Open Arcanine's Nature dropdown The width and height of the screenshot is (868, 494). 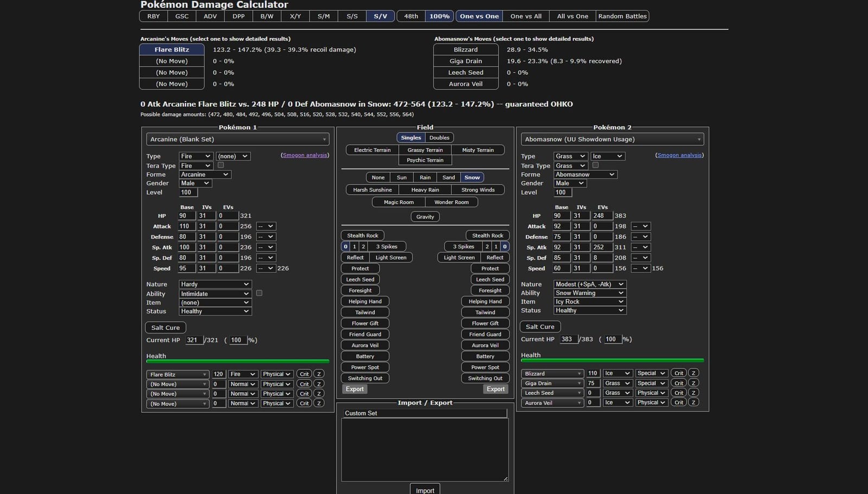(x=215, y=284)
